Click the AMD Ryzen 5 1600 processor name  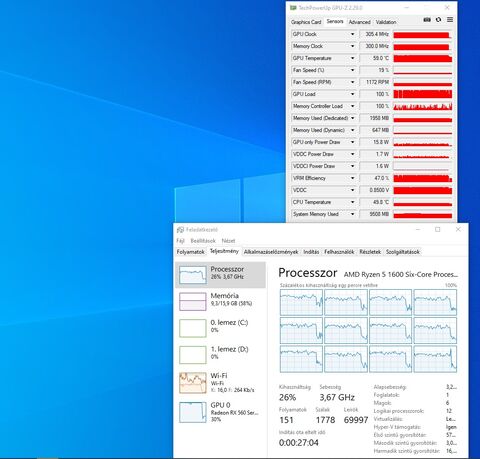point(401,275)
